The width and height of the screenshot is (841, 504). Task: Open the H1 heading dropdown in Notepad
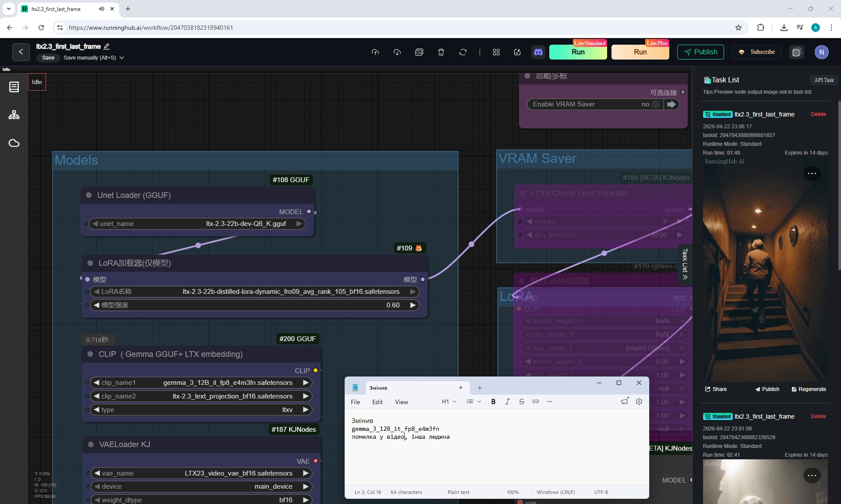point(449,402)
